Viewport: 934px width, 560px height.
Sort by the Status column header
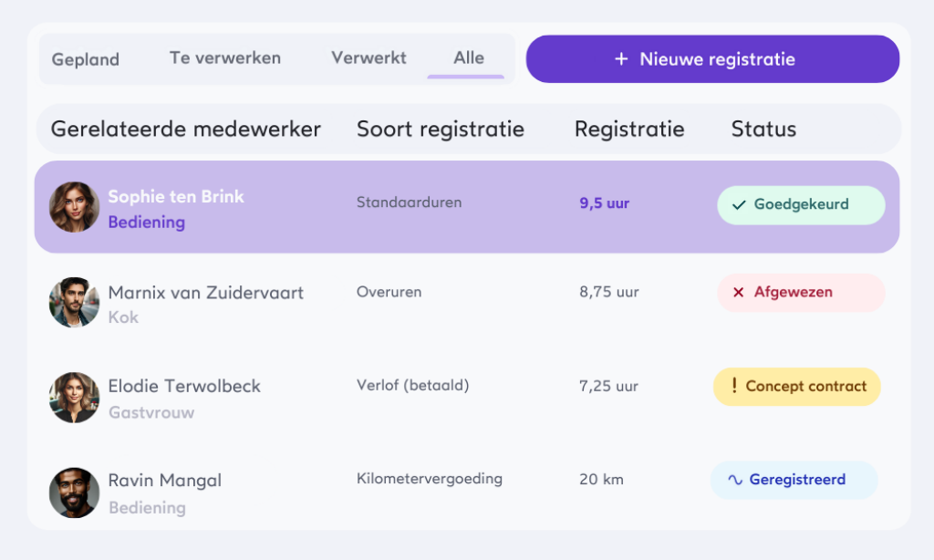[x=763, y=130]
